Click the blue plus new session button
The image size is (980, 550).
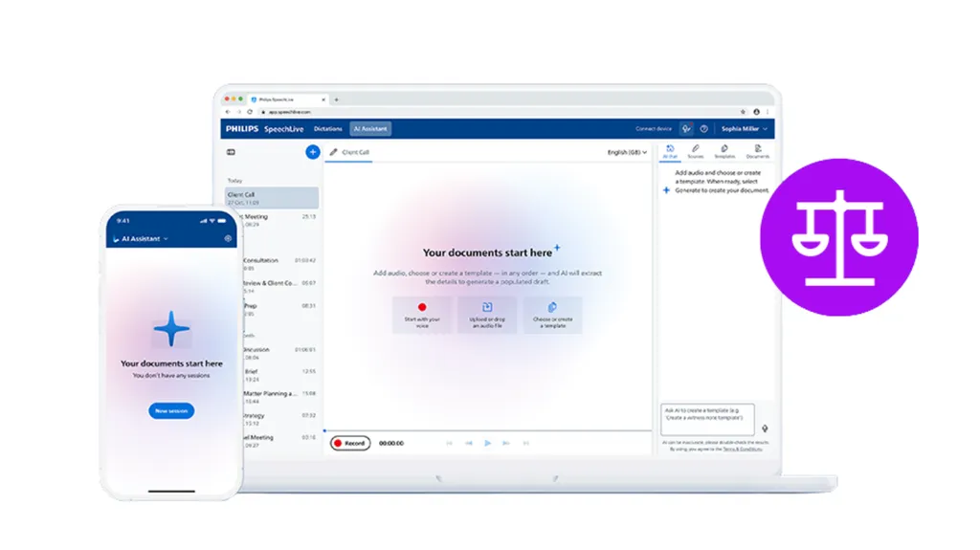point(313,152)
